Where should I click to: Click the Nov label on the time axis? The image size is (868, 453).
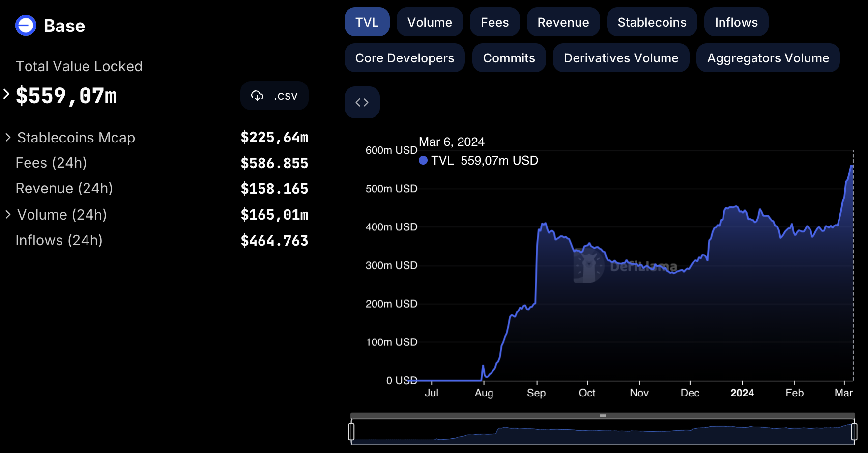click(639, 393)
